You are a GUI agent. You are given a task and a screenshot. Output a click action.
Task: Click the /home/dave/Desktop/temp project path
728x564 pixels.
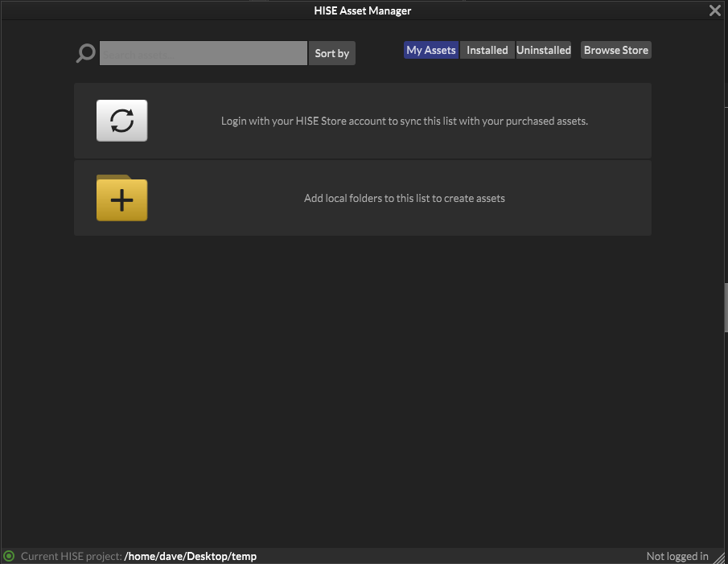coord(191,556)
